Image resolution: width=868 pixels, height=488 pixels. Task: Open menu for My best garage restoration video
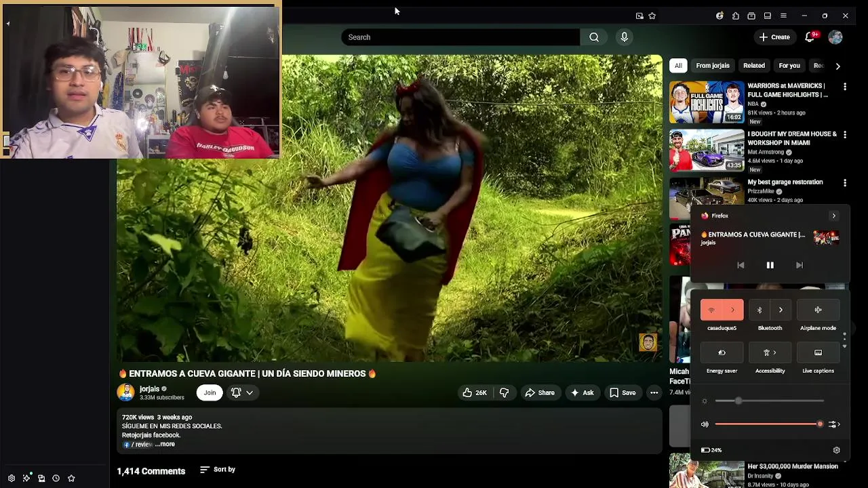pyautogui.click(x=845, y=183)
